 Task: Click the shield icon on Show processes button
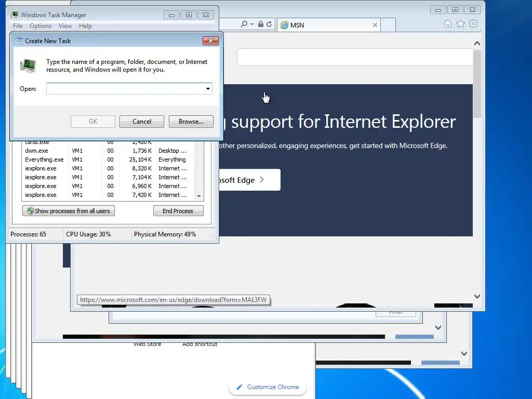click(x=30, y=211)
